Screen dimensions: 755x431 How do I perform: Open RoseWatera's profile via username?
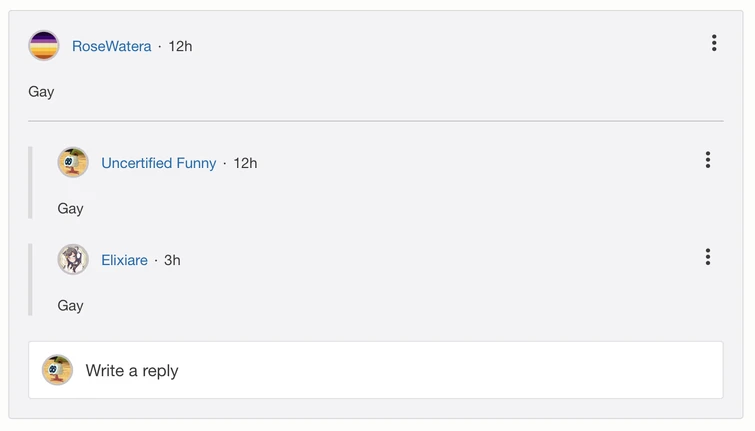click(x=111, y=46)
